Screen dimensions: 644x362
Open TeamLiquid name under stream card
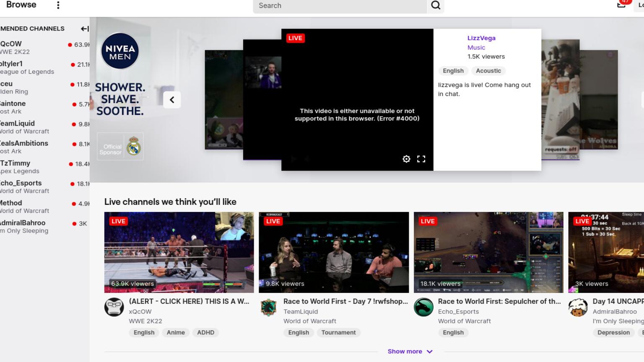[x=301, y=311]
